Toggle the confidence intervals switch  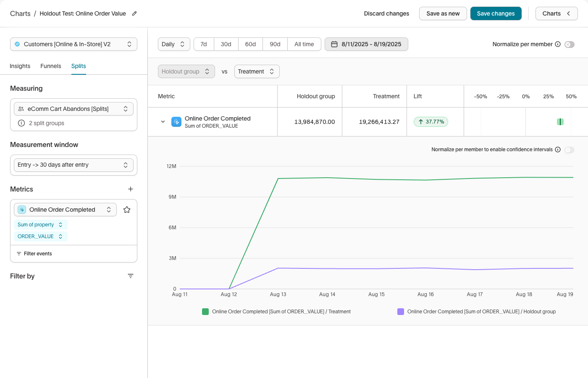point(570,150)
